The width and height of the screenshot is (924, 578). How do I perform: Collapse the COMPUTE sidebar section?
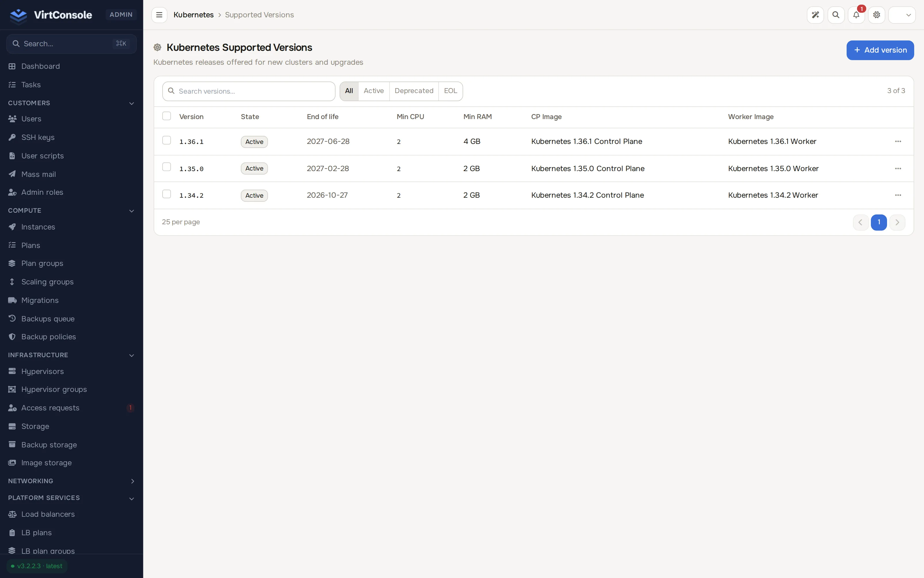click(x=71, y=211)
